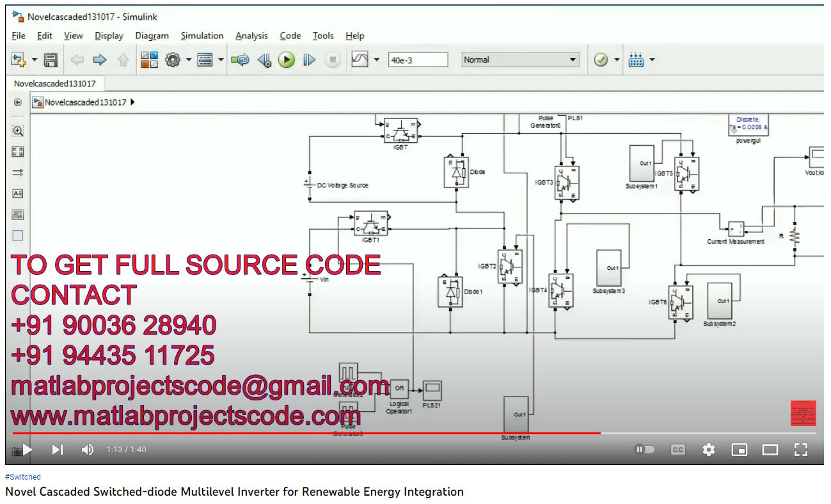Screen dimensions: 831x504
Task: Select the Zoom tool in palette
Action: point(18,131)
